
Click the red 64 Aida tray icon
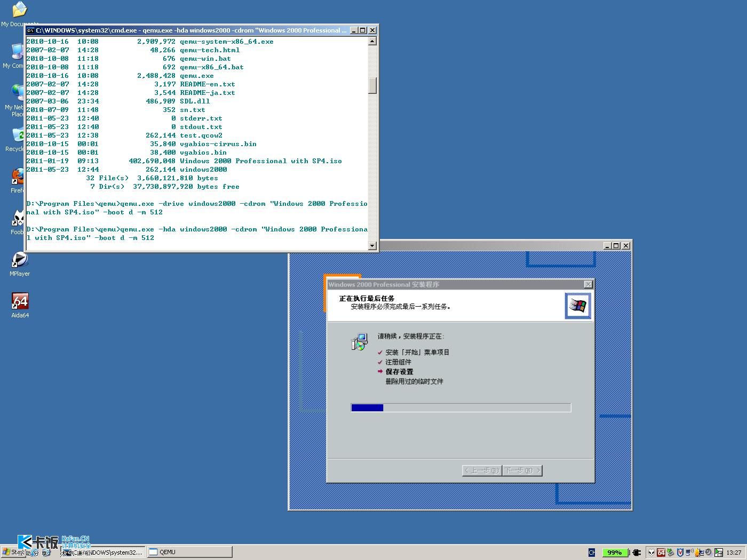661,553
